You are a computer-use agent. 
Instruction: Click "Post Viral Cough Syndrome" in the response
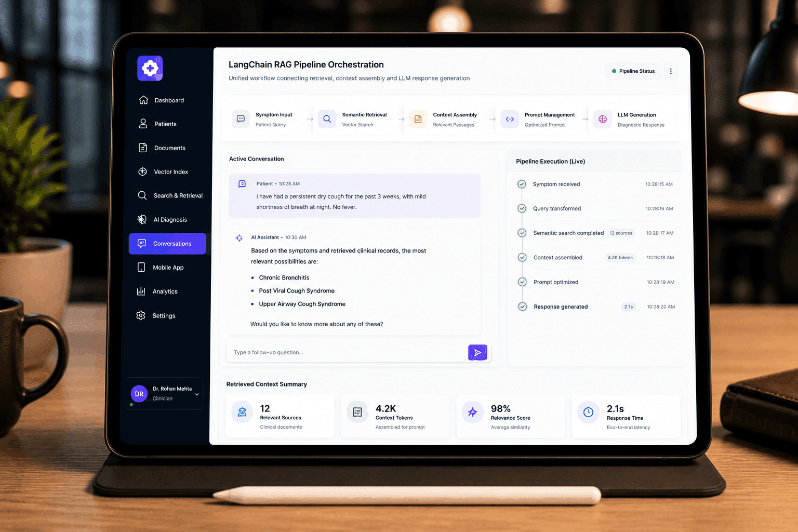[297, 290]
